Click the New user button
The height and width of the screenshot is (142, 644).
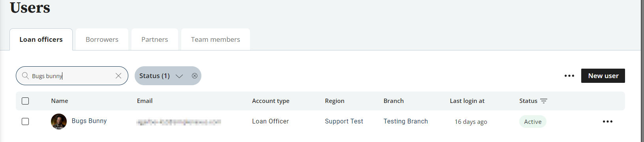click(603, 76)
